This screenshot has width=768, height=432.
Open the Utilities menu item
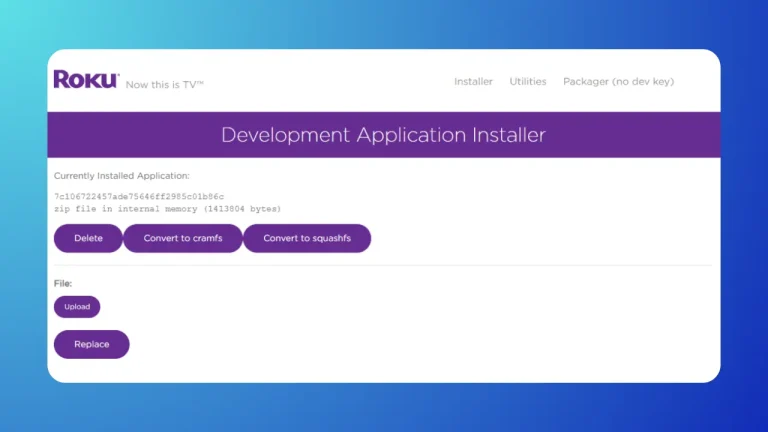coord(528,82)
